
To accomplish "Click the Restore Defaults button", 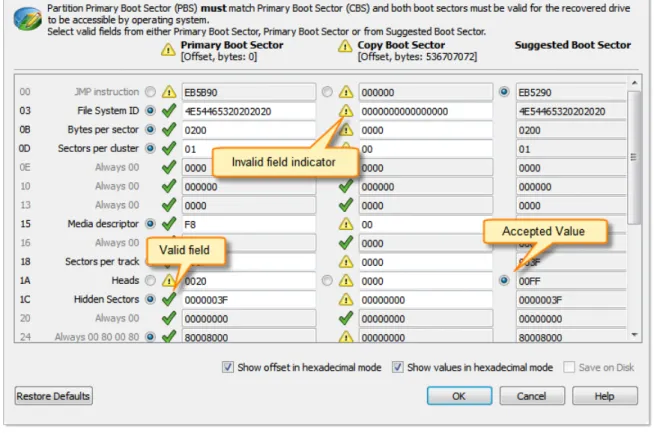I will click(x=53, y=396).
